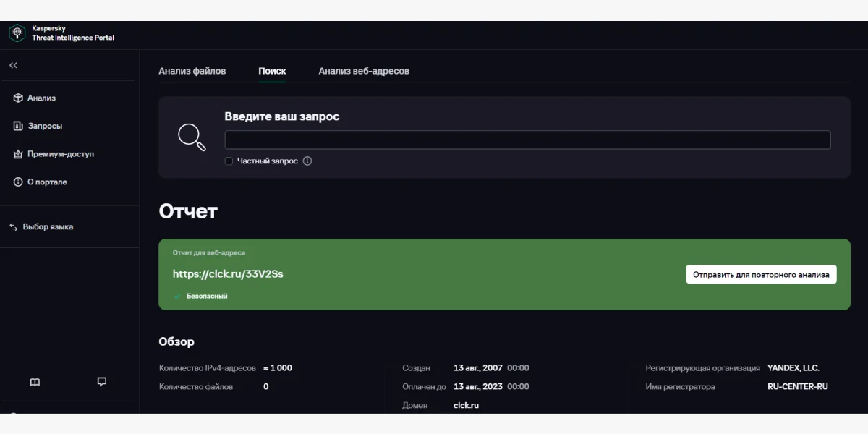Click the Kaspersky logo icon
This screenshot has width=868, height=434.
[17, 33]
